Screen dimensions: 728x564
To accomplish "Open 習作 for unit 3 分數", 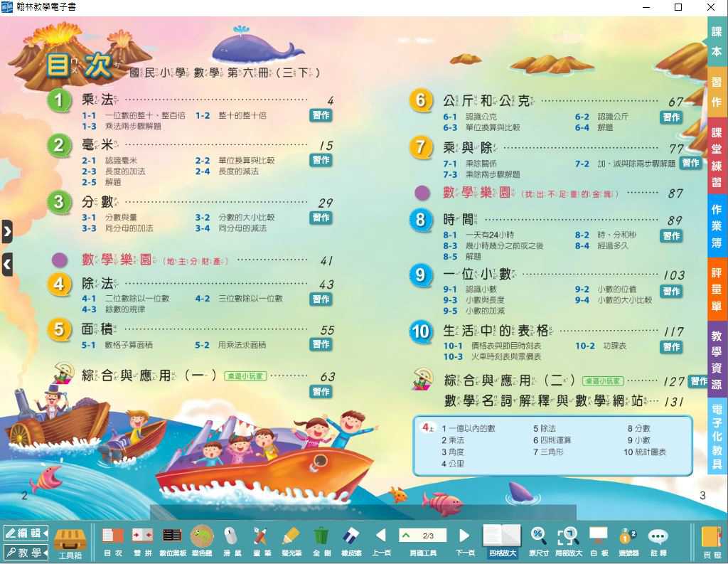I will pyautogui.click(x=321, y=218).
